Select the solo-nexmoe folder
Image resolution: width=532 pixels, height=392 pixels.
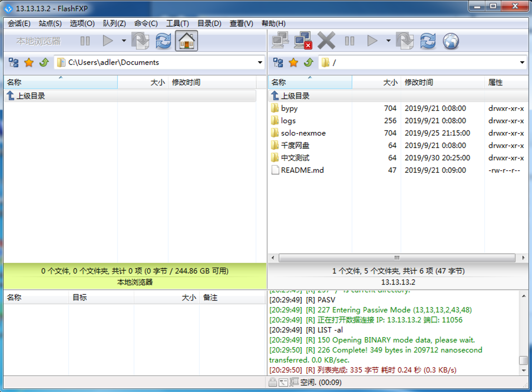point(398,133)
